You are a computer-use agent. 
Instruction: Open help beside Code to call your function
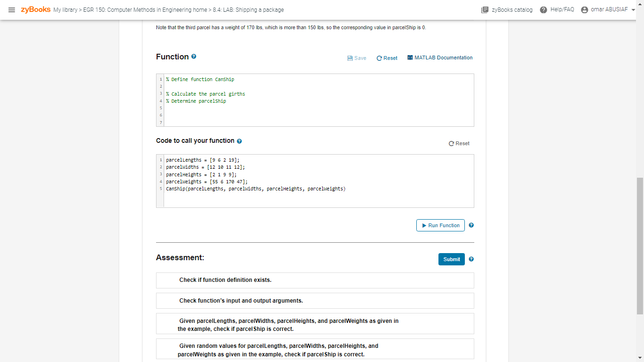point(239,140)
